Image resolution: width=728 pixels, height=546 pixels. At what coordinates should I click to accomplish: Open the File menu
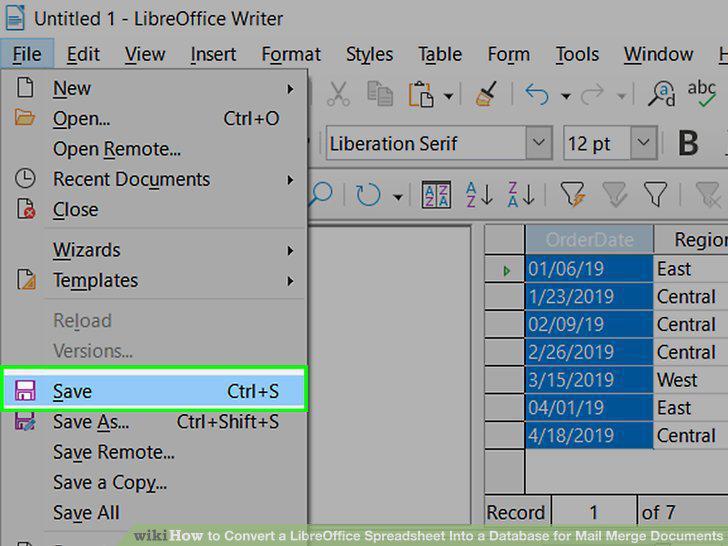tap(27, 54)
